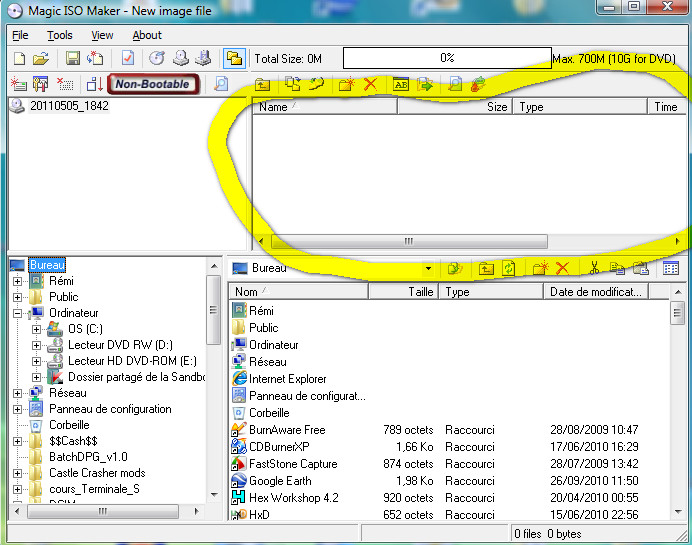Expand the Castle Crasher mods folder

coord(17,474)
